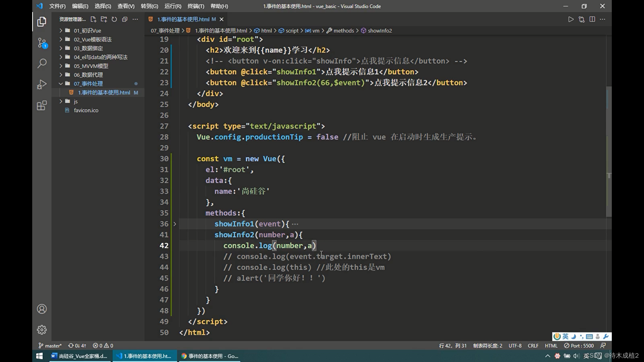Expand the 04_el与data的两种写法 folder
This screenshot has width=644, height=362.
pos(98,57)
